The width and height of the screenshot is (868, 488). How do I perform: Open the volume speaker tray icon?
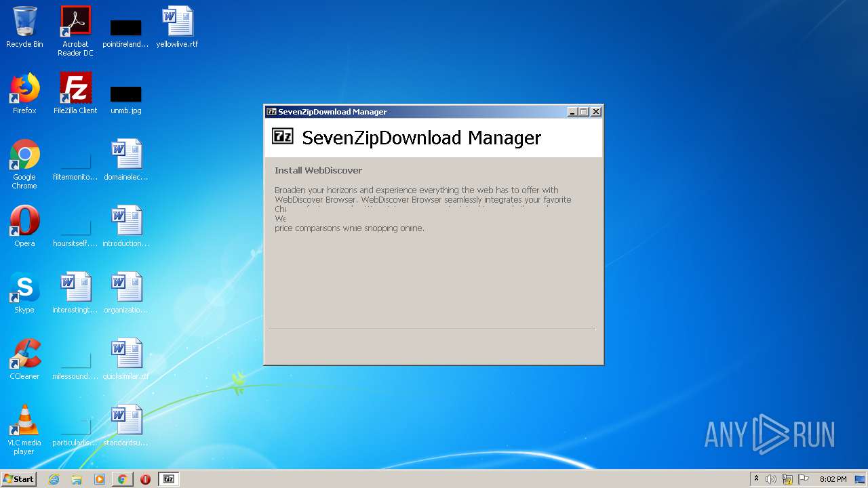coord(771,479)
